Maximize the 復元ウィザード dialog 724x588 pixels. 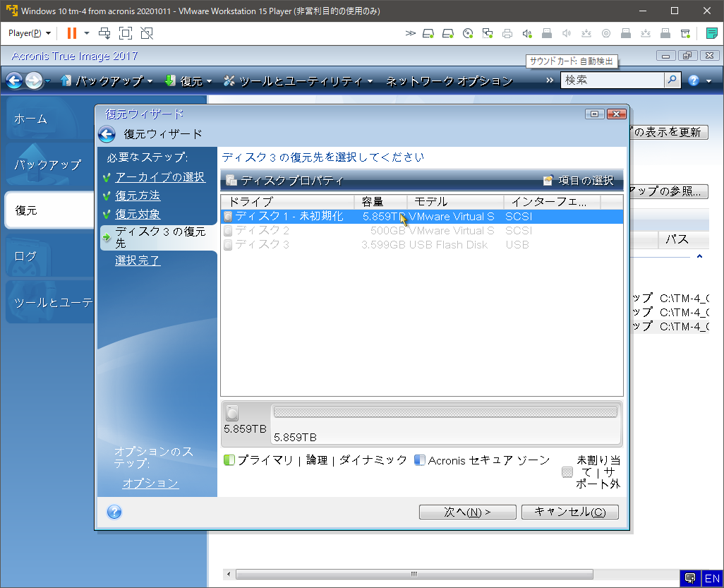(594, 114)
